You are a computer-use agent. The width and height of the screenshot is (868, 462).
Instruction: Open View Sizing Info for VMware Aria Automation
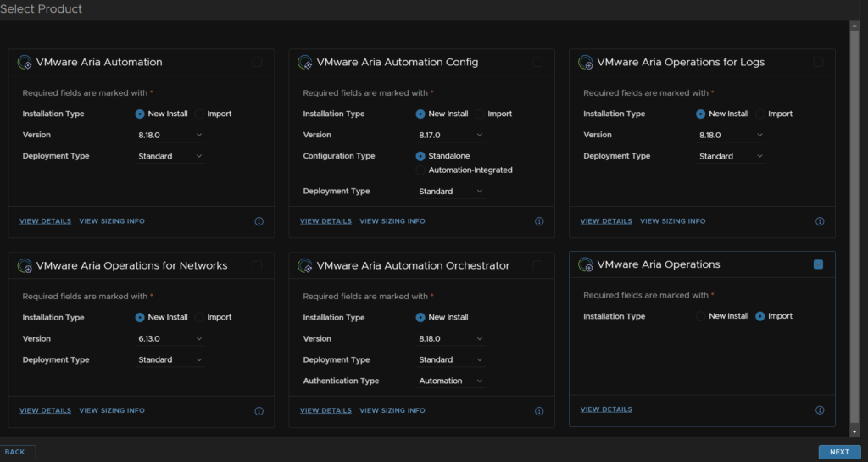112,221
